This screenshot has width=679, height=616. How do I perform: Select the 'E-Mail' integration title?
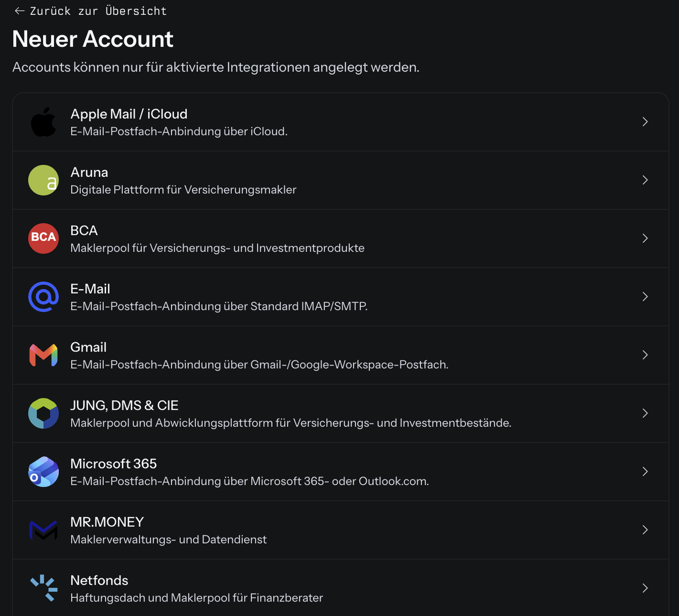pos(90,289)
